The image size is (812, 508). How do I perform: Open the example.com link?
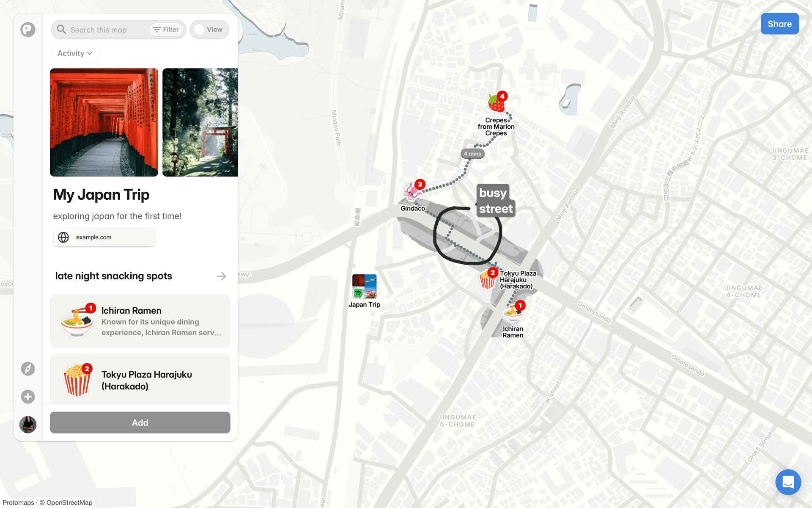104,237
